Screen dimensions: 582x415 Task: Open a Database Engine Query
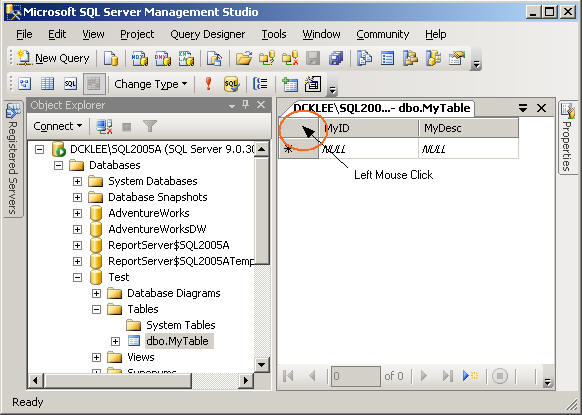111,58
